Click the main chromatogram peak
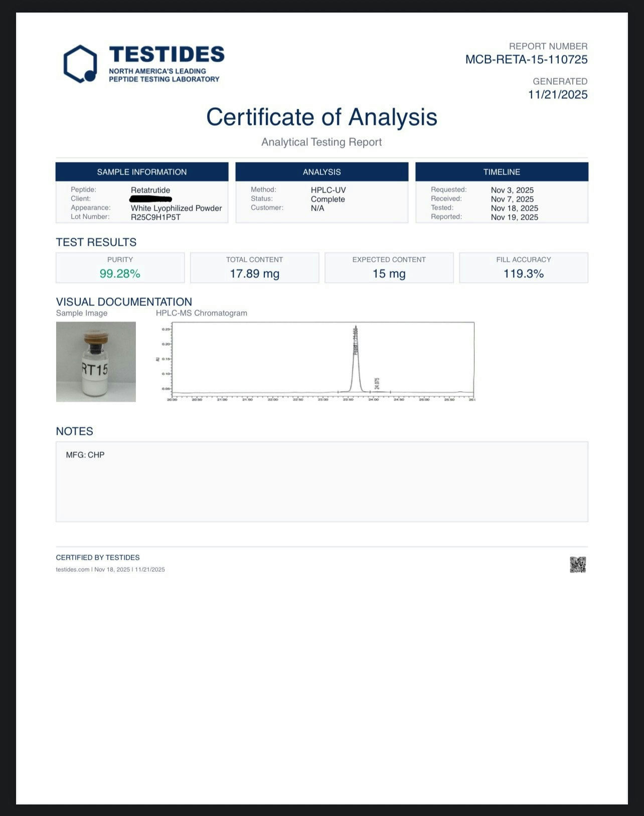Image resolution: width=644 pixels, height=816 pixels. [356, 359]
